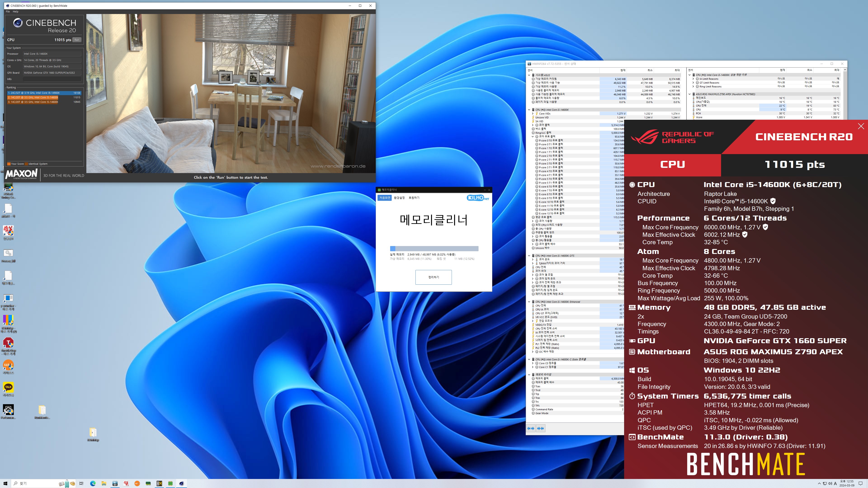Open the 카이로스 (KAIROS) desktop shortcut
Viewport: 868px width, 488px height.
(x=8, y=367)
